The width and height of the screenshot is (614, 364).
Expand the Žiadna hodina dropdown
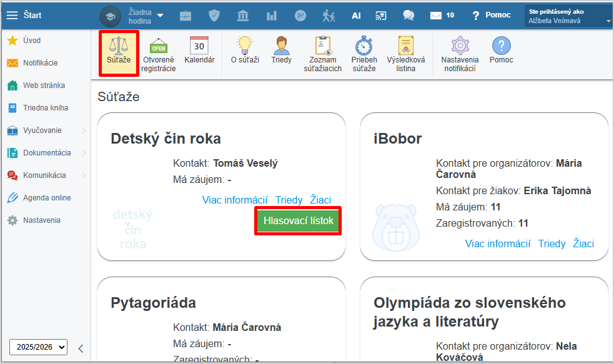[x=146, y=16]
